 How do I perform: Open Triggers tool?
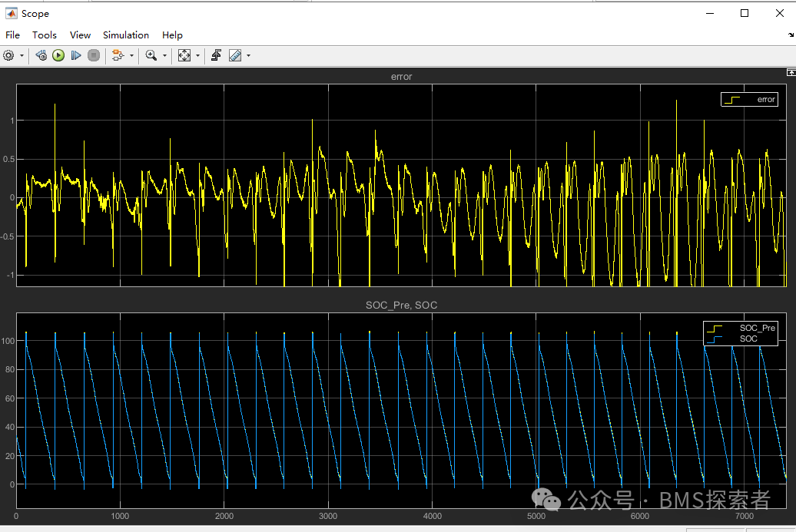click(216, 55)
